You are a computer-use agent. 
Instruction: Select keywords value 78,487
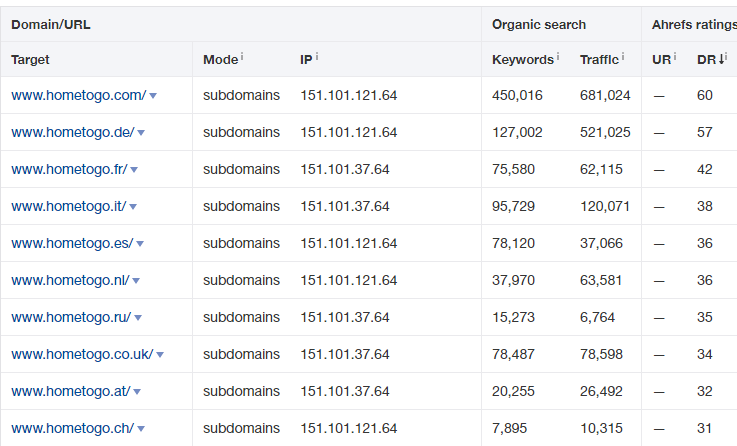click(513, 354)
